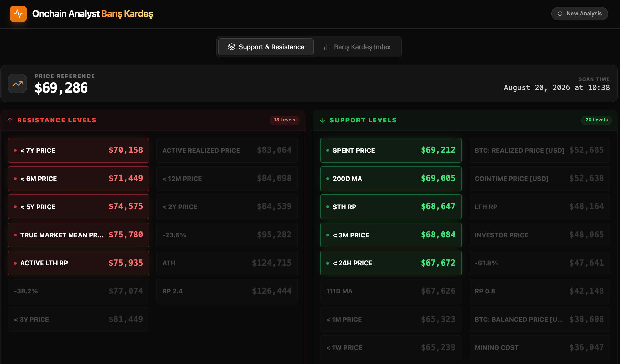
Task: Click the layers icon beside Support & Resistance
Action: (232, 47)
